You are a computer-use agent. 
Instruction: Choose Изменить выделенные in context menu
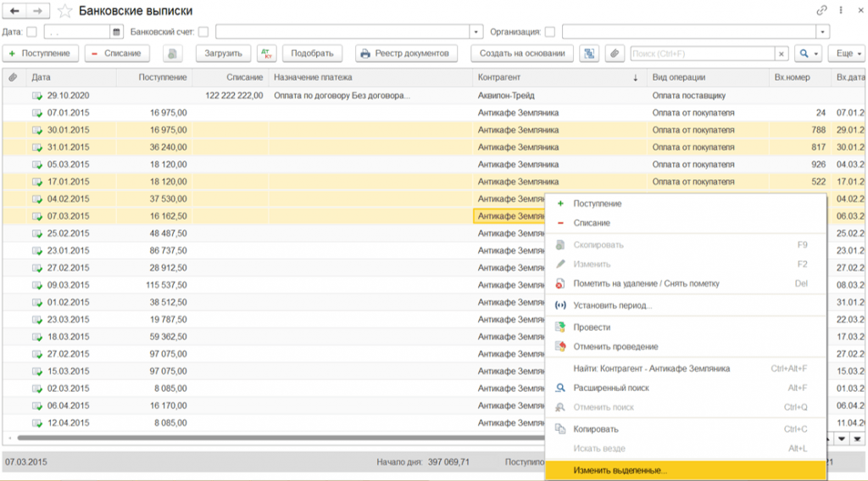[x=620, y=470]
